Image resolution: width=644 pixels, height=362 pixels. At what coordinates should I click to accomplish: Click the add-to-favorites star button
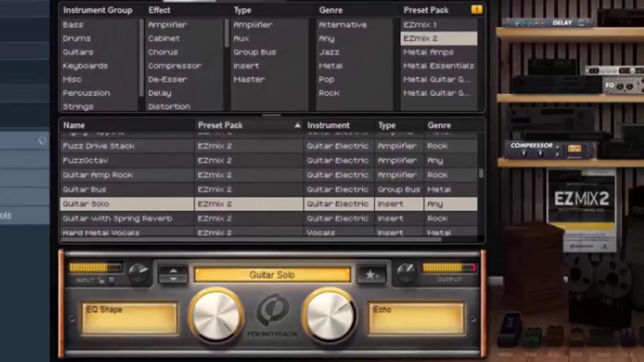click(371, 275)
